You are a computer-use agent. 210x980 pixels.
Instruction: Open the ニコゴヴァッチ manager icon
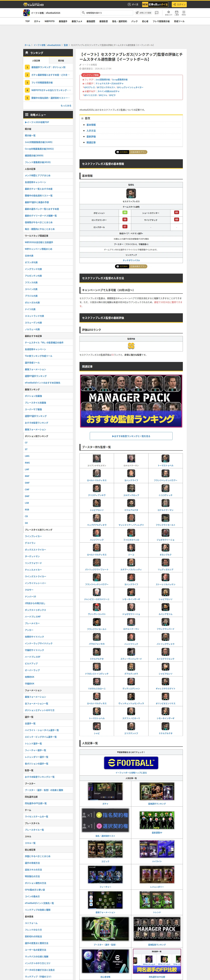[165, 488]
